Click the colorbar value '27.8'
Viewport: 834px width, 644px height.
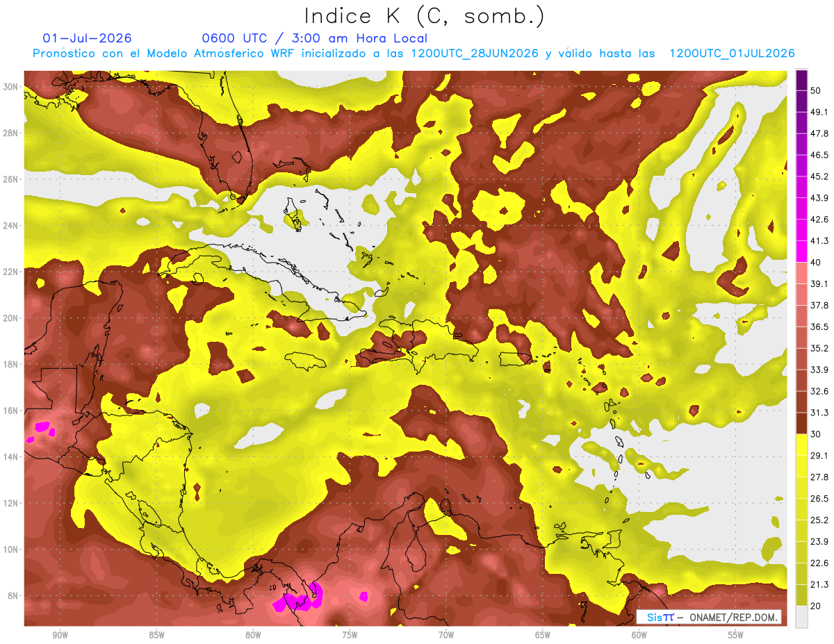[819, 477]
